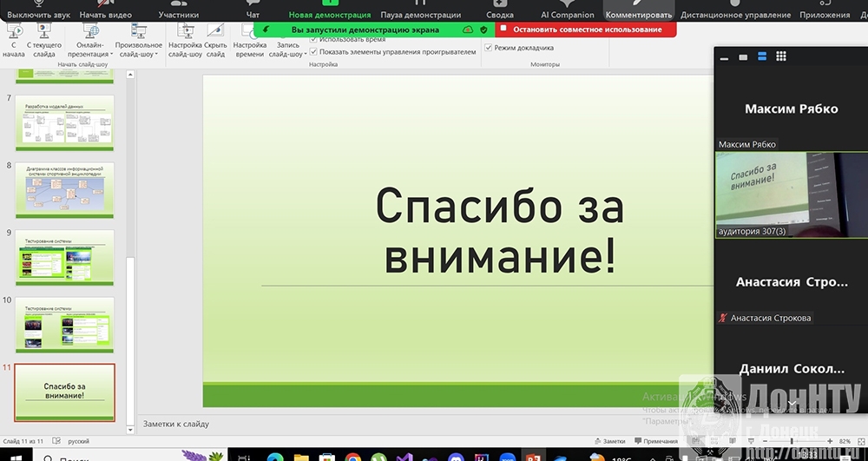Open the Участники panel in Zoom
This screenshot has height=461, width=868.
coord(178,10)
